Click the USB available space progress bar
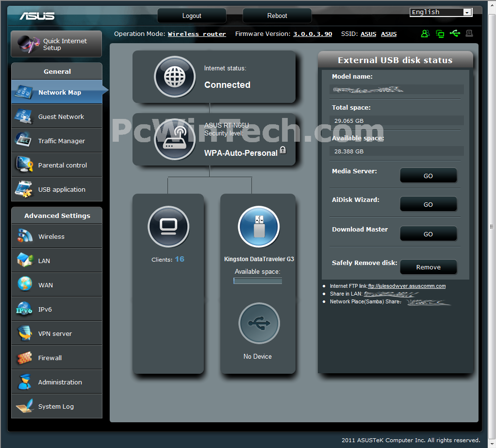Viewport: 496px width, 448px height. click(258, 281)
